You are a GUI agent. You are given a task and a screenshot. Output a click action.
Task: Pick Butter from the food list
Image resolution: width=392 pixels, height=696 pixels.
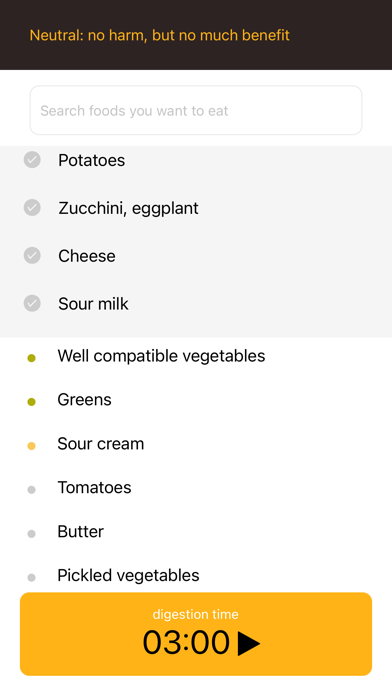(196, 531)
